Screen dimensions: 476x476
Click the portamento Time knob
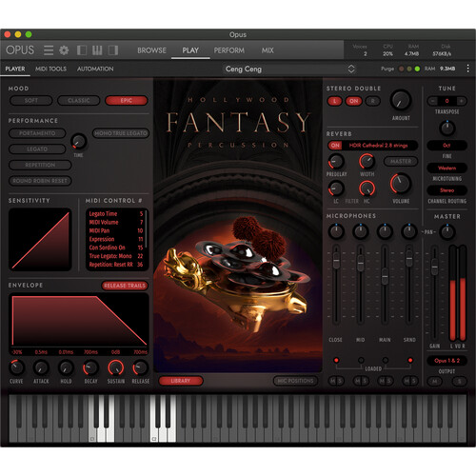coord(78,142)
